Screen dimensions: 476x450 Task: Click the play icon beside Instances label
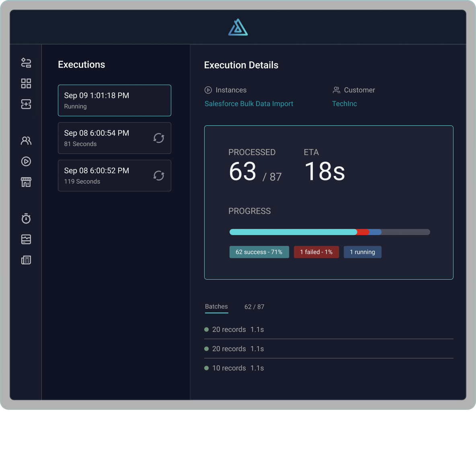pyautogui.click(x=208, y=90)
